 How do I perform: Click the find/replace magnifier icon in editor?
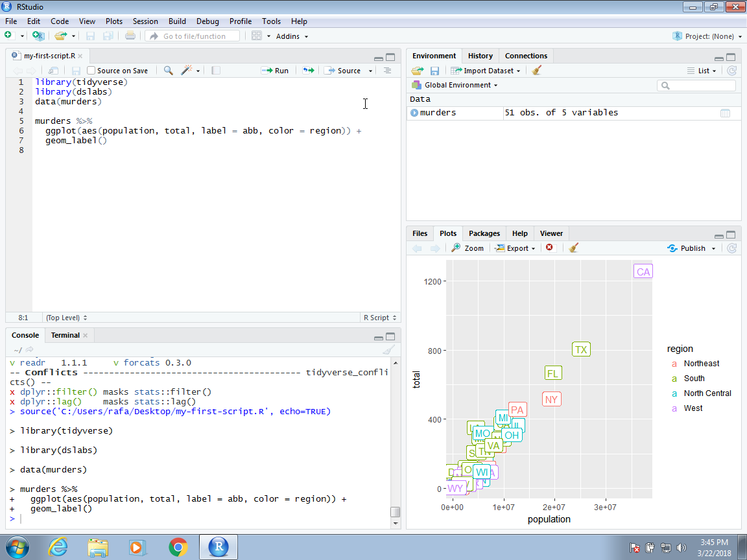(x=168, y=71)
